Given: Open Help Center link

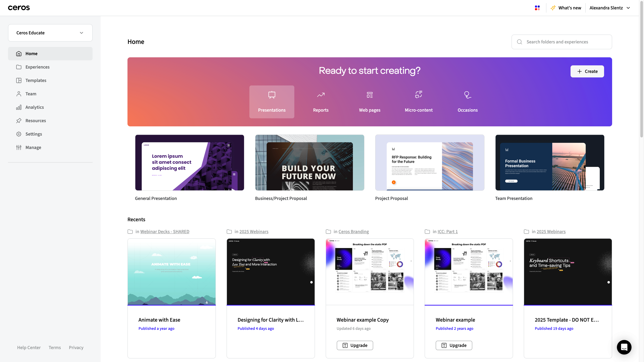Looking at the screenshot, I should tap(29, 348).
